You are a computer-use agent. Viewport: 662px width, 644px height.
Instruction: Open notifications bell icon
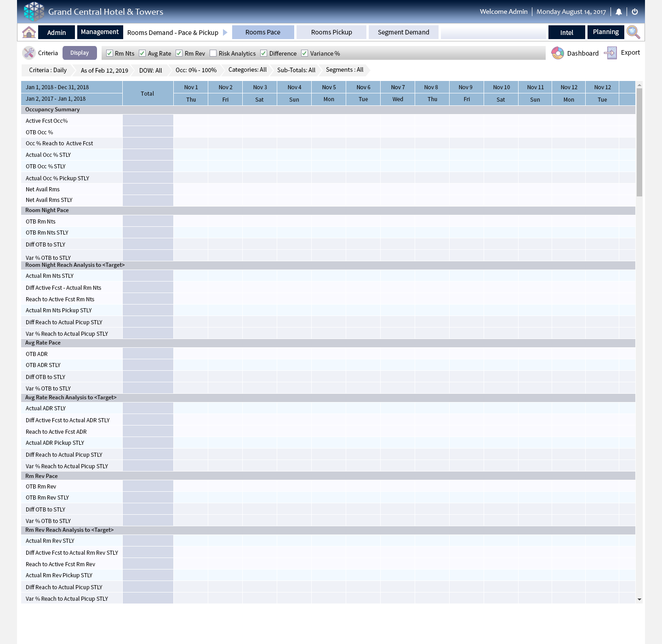[x=619, y=12]
